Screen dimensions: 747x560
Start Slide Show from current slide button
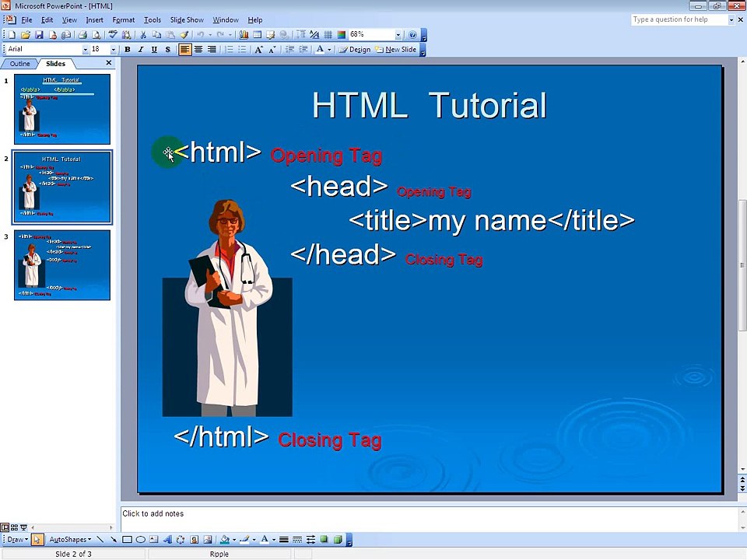click(x=23, y=527)
